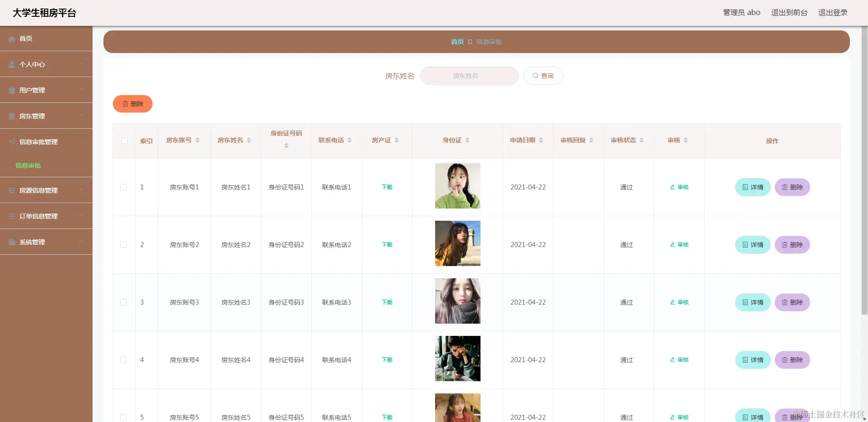Click the page vertical scrollbar
The height and width of the screenshot is (422, 868).
[x=864, y=170]
